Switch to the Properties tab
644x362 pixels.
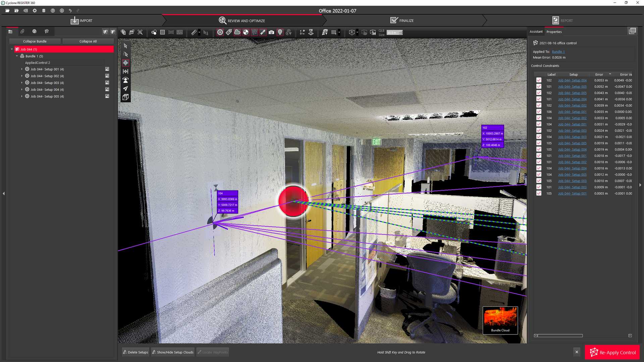pos(554,32)
